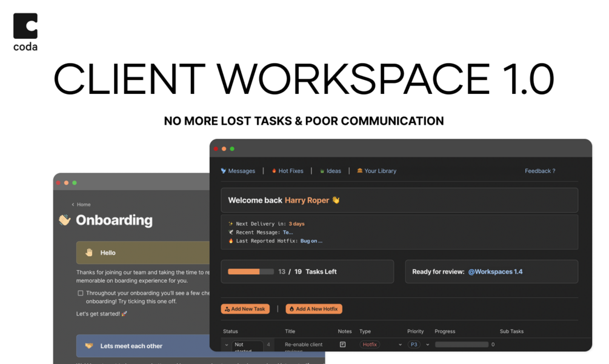Image resolution: width=609 pixels, height=364 pixels.
Task: Click the Hello callout in Onboarding window
Action: [x=143, y=253]
